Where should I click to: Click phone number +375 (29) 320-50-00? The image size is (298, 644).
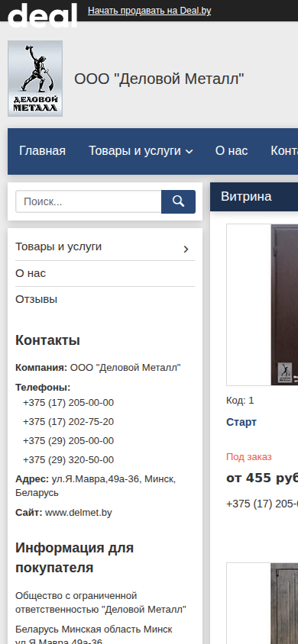coord(68,459)
